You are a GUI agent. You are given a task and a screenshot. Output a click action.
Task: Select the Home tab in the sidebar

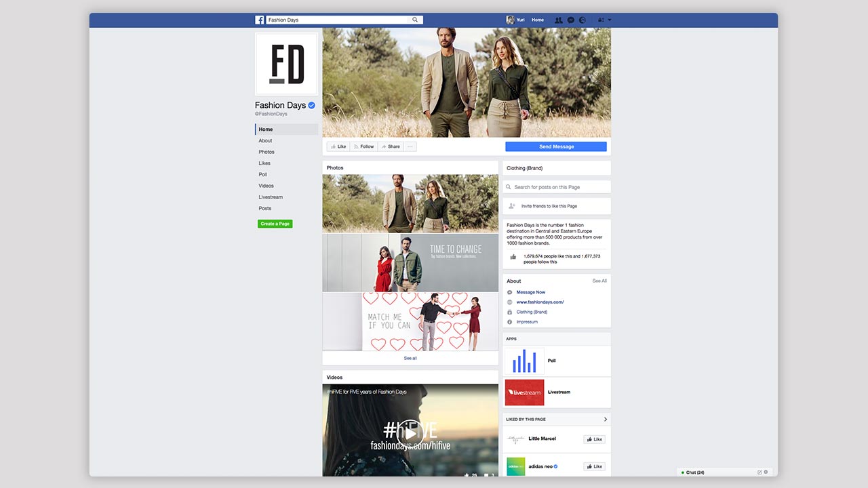(x=286, y=129)
